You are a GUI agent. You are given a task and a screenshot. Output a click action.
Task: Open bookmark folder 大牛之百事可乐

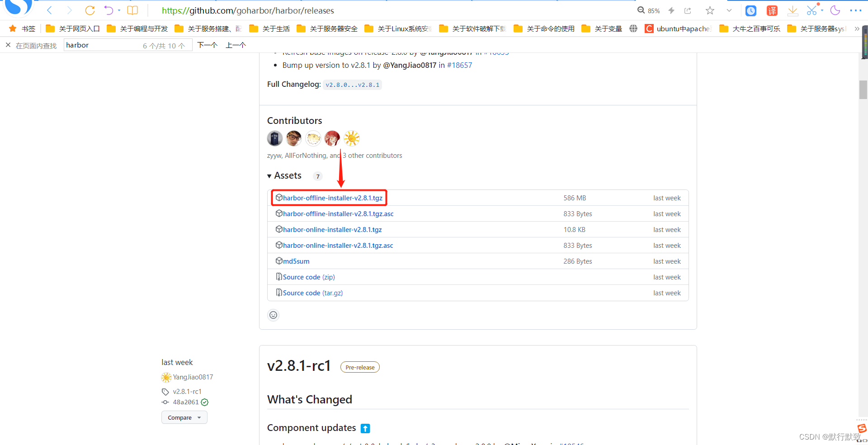[750, 28]
